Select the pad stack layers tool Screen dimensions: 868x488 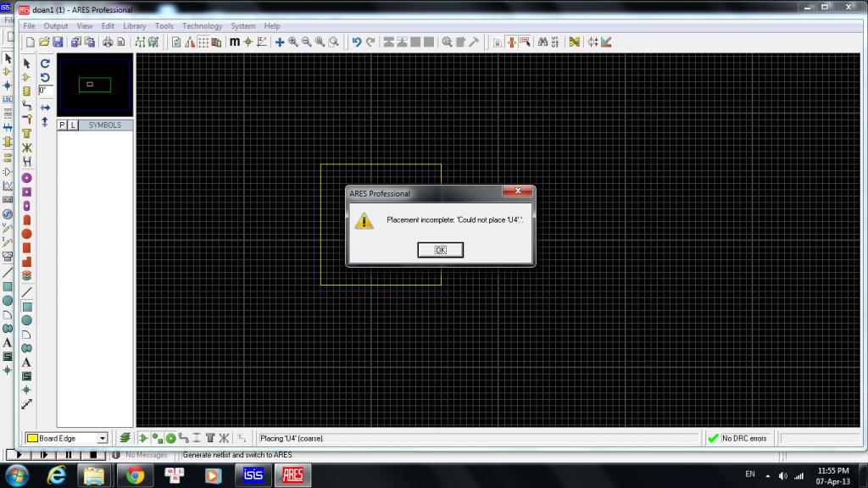[x=26, y=275]
